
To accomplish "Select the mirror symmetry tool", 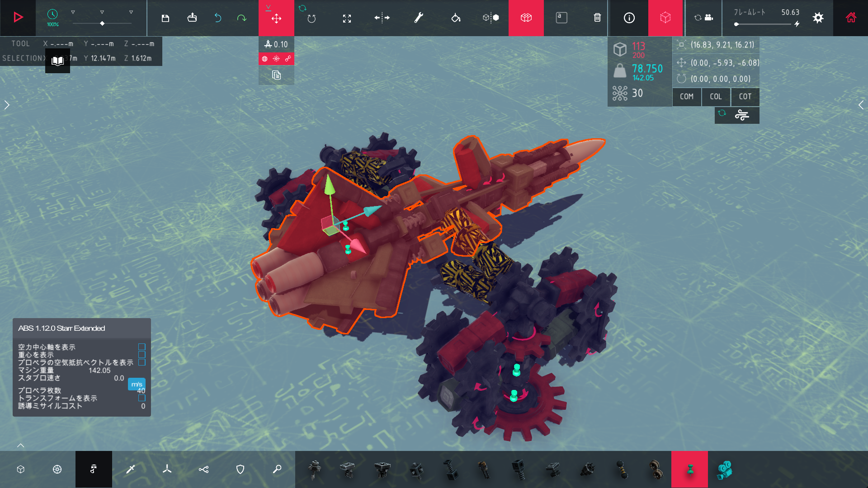I will coord(382,18).
